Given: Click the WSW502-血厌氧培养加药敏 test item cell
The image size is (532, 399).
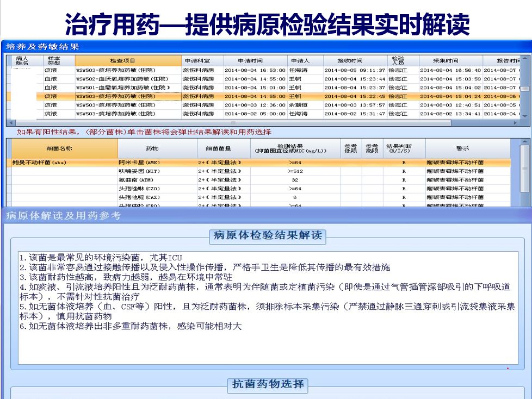Looking at the screenshot, I should 128,79.
